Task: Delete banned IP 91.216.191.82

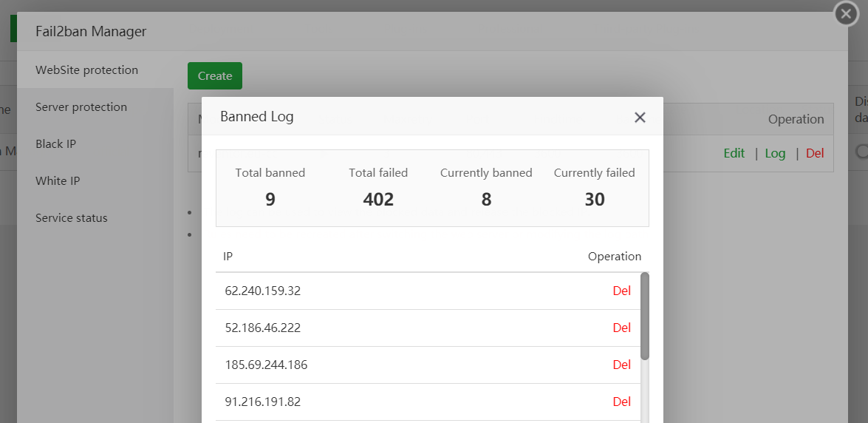Action: (x=622, y=402)
